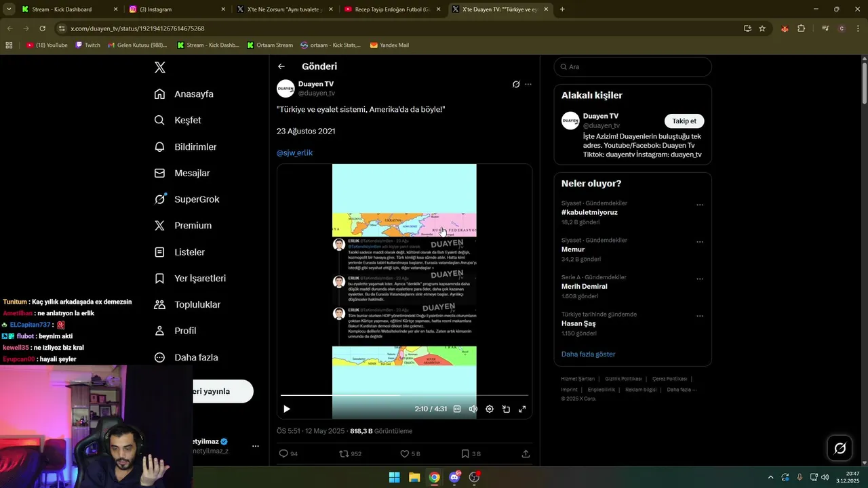868x488 pixels.
Task: Switch to Recep Tayyip Erdoğan Futbol tab
Action: 392,9
